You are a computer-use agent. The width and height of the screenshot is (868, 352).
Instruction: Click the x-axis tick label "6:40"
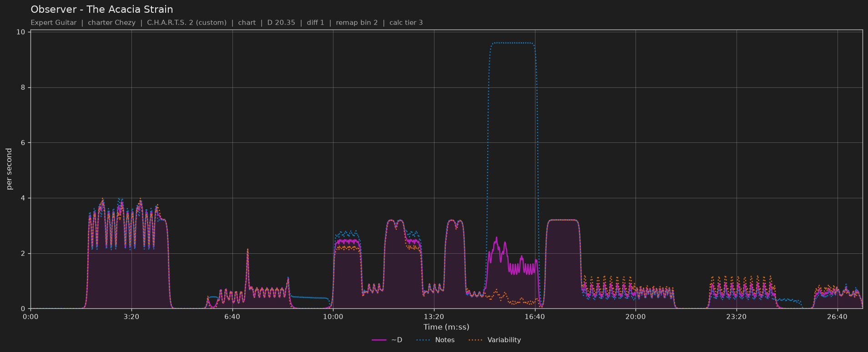coord(232,317)
